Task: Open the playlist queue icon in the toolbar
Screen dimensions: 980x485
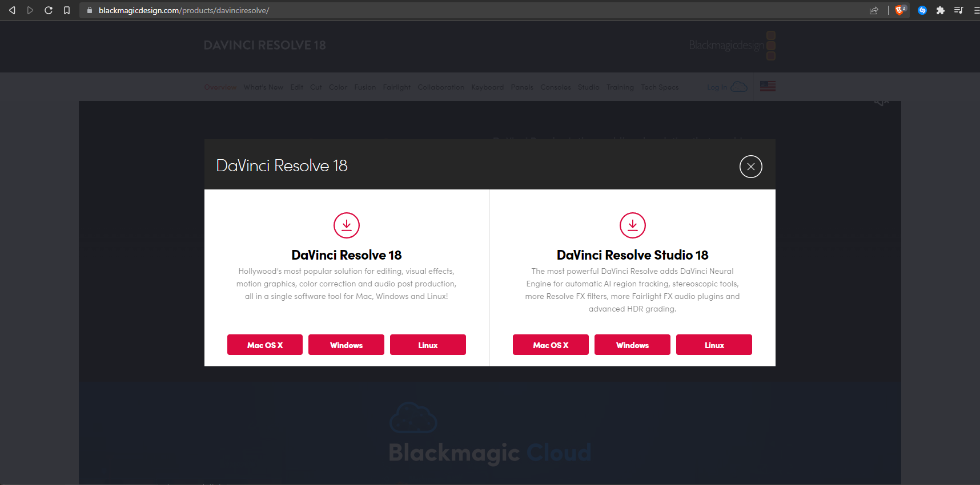Action: pos(958,10)
